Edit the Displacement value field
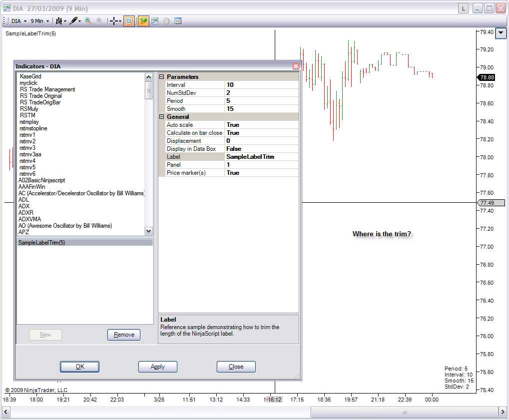This screenshot has width=509, height=420. (x=261, y=141)
